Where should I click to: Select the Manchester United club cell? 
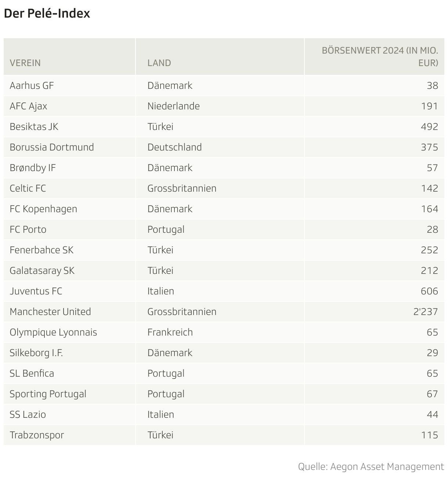coord(50,312)
